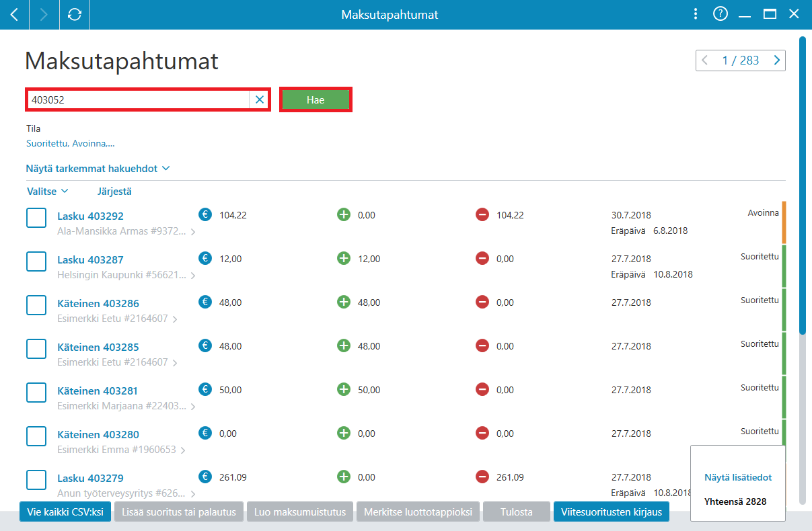Open the Käteinen 403281 link
This screenshot has width=812, height=531.
click(x=98, y=391)
